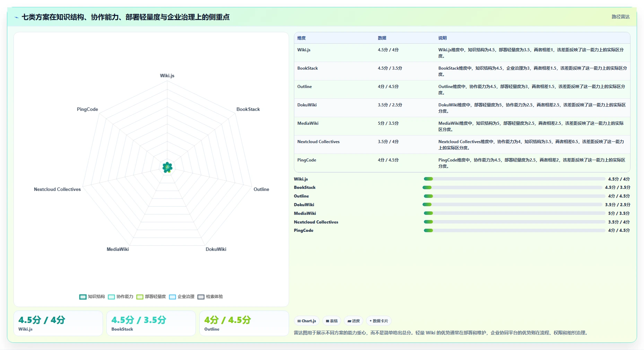This screenshot has width=644, height=350.
Task: Click the DokuWiki progress bar
Action: click(x=512, y=204)
